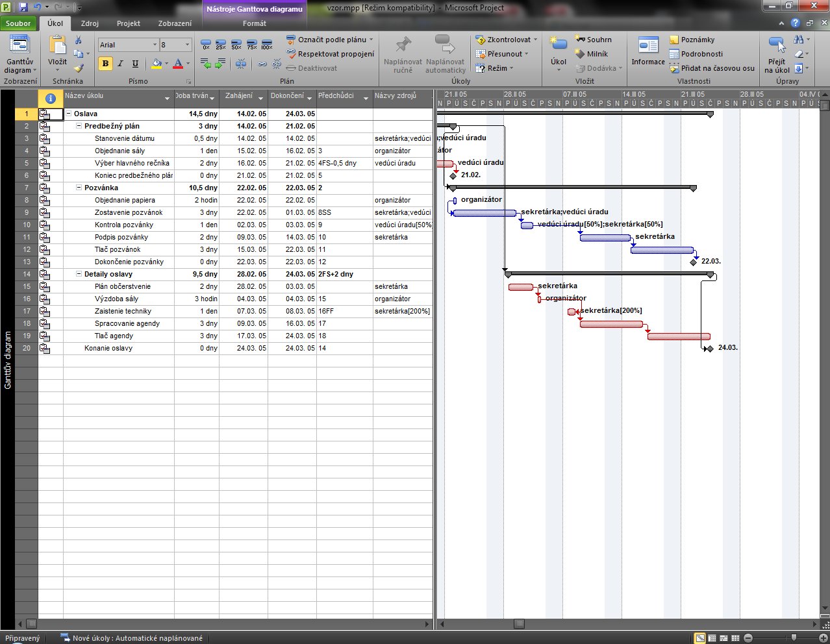Select the Tlač pozvánok task name cell
Image resolution: width=830 pixels, height=644 pixels.
point(119,250)
